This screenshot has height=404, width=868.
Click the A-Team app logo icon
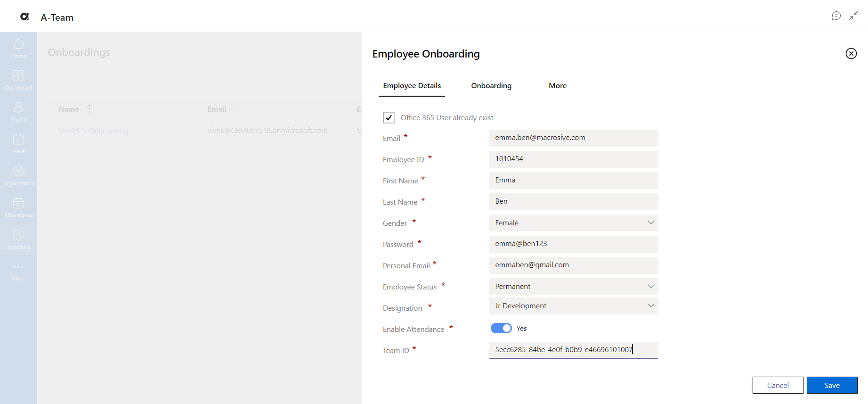24,17
